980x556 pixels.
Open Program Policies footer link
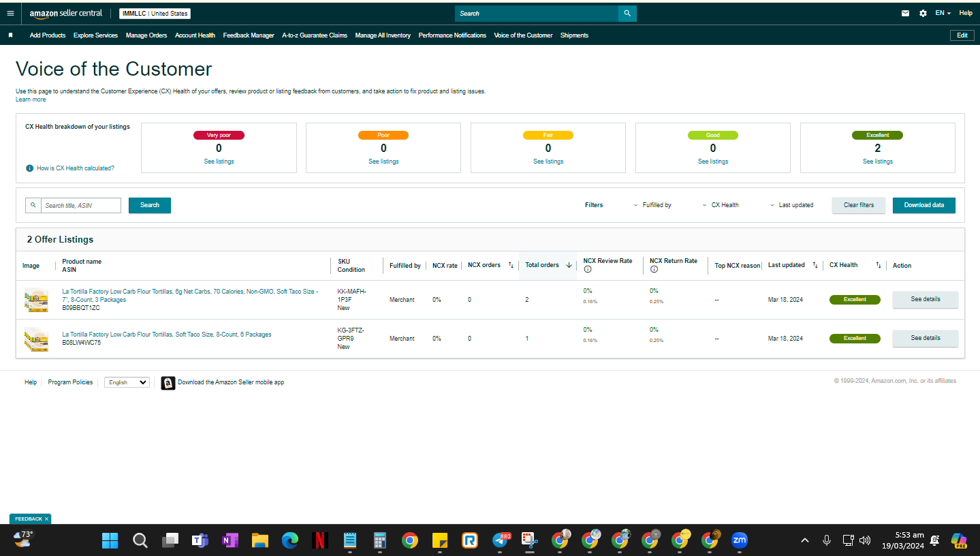coord(70,382)
